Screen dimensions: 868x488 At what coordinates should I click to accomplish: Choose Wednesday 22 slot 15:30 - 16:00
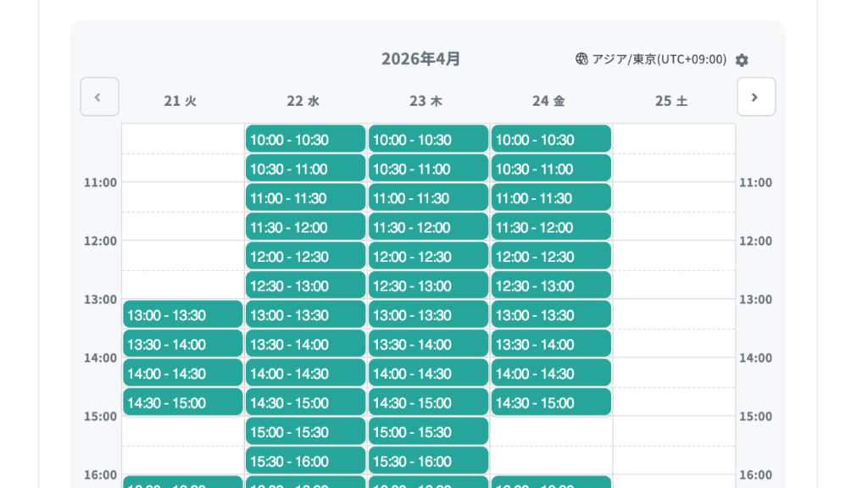coord(305,461)
